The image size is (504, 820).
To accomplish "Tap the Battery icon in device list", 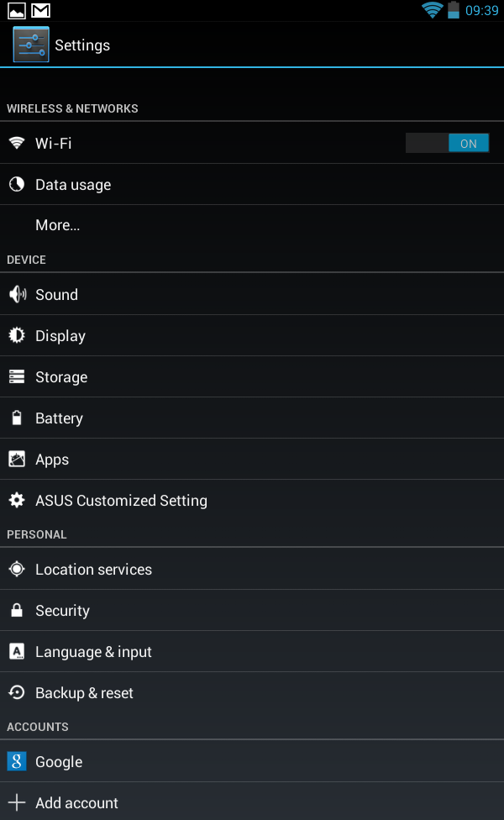I will [17, 418].
